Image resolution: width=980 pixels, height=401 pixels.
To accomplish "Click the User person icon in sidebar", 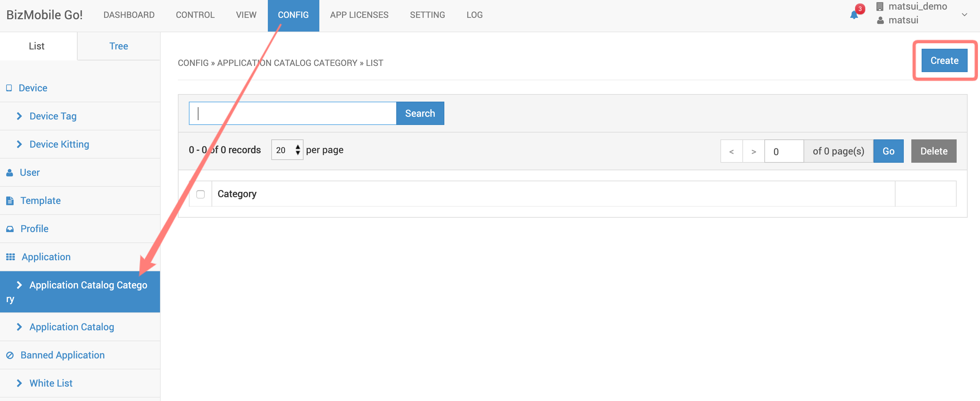I will [10, 173].
